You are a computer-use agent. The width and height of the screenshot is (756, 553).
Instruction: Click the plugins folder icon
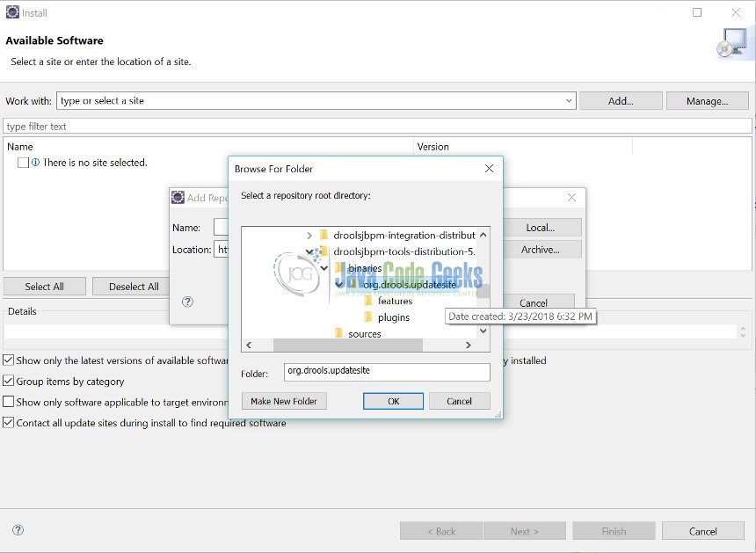point(368,317)
